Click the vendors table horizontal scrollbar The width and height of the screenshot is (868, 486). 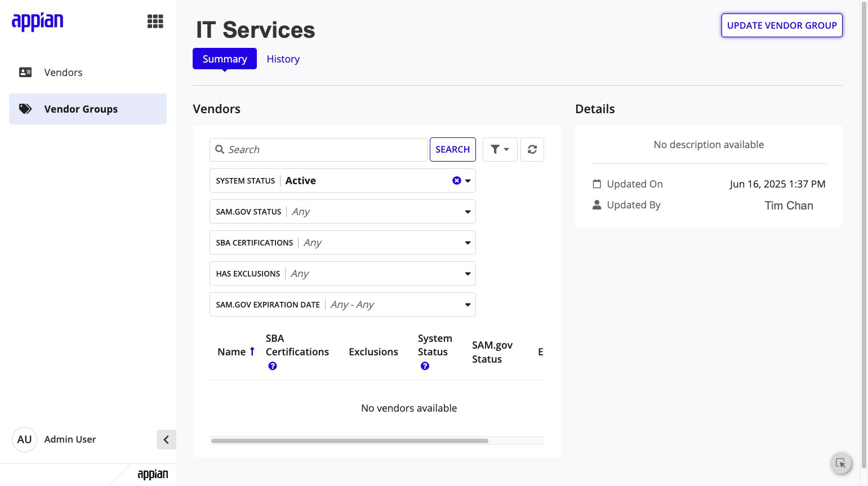click(349, 441)
